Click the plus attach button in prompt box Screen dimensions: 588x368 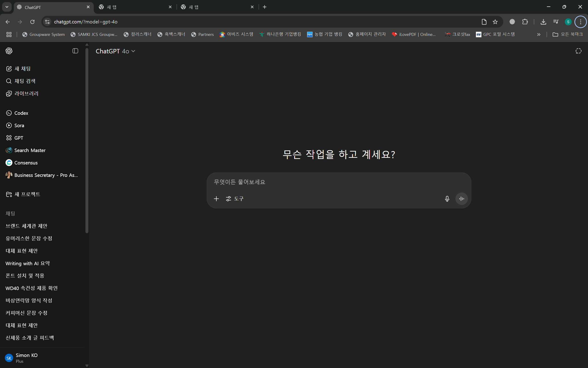point(216,199)
